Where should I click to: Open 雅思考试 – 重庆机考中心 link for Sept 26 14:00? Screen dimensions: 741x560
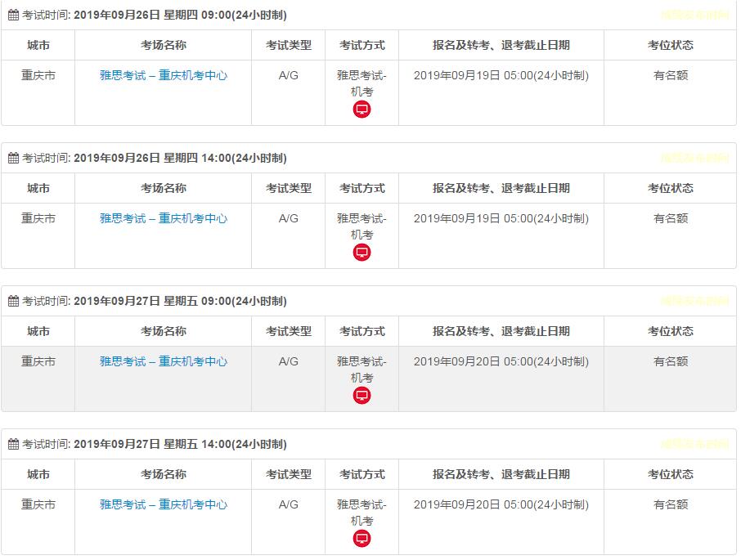click(x=164, y=218)
